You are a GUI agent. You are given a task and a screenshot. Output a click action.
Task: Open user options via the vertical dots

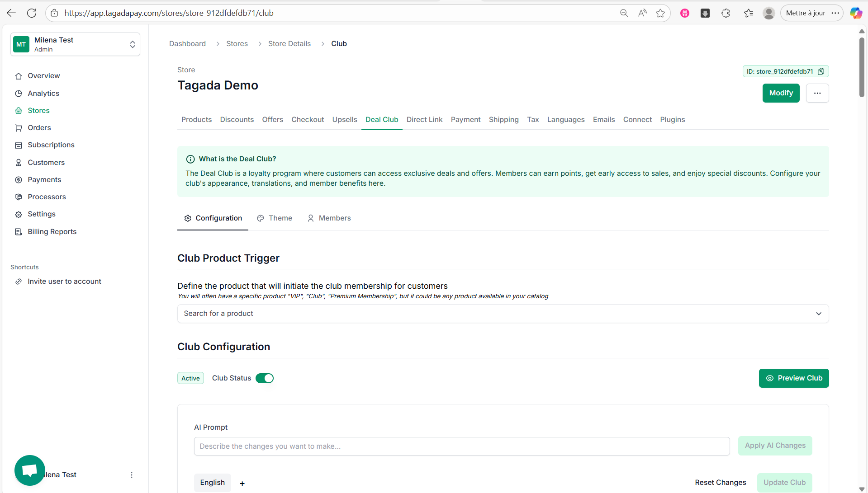pyautogui.click(x=132, y=475)
